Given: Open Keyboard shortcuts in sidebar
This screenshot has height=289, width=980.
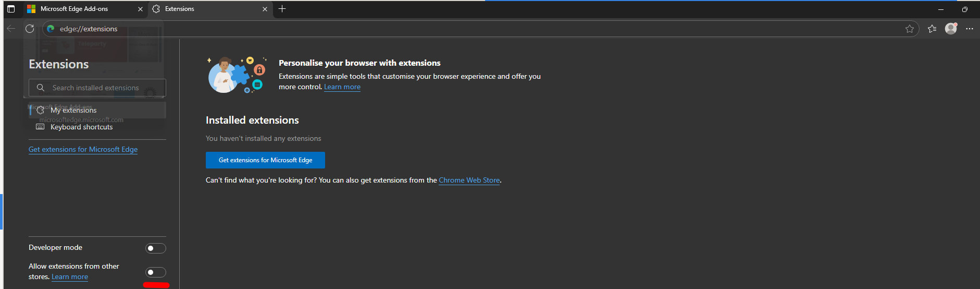Looking at the screenshot, I should coord(81,127).
